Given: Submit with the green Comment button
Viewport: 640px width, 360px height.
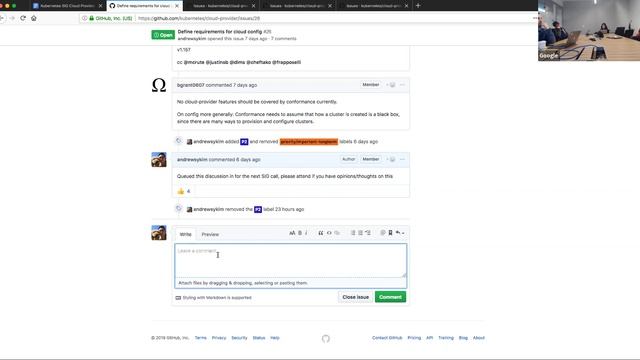Looking at the screenshot, I should tap(390, 297).
